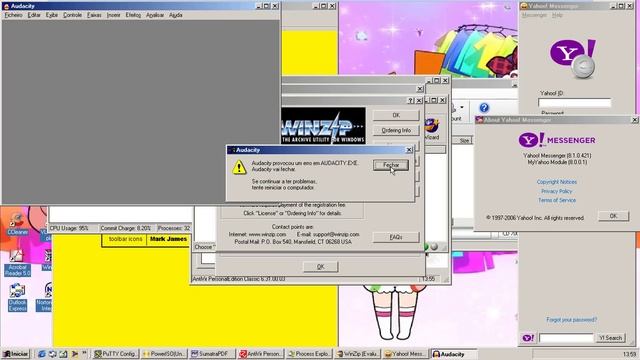Image resolution: width=640 pixels, height=360 pixels.
Task: Switch to PuTTY Config taskbar button
Action: [116, 354]
